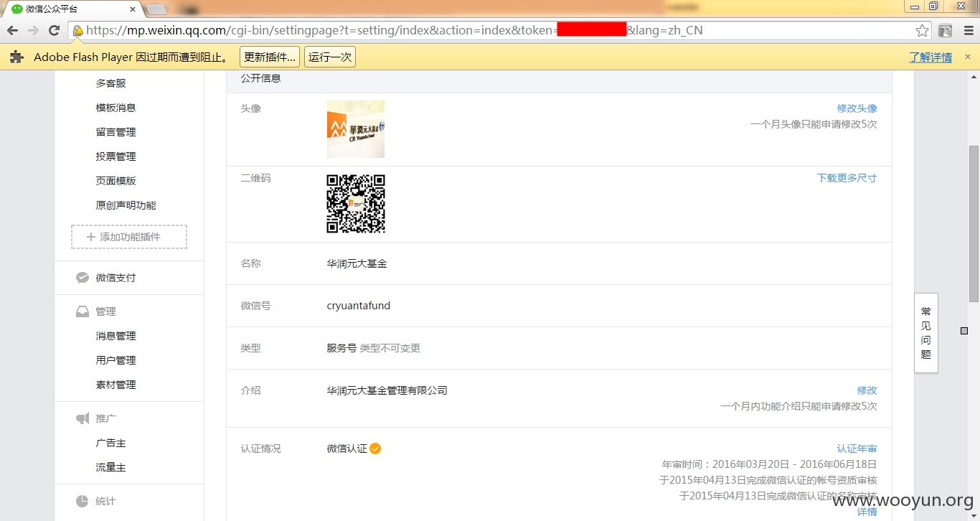Reload the page with refresh icon
This screenshot has height=521, width=980.
point(54,30)
